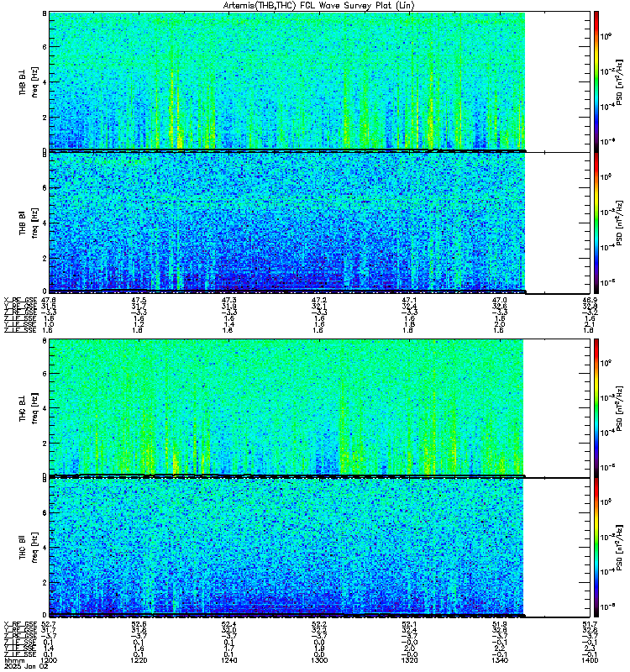Select the THB B-parallel spectrogram panel

[320, 223]
